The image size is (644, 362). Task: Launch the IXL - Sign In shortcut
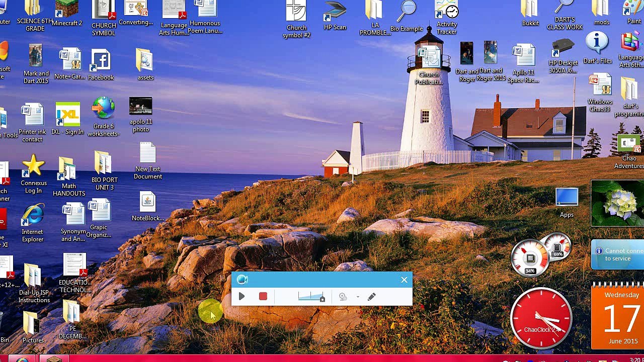(x=67, y=119)
